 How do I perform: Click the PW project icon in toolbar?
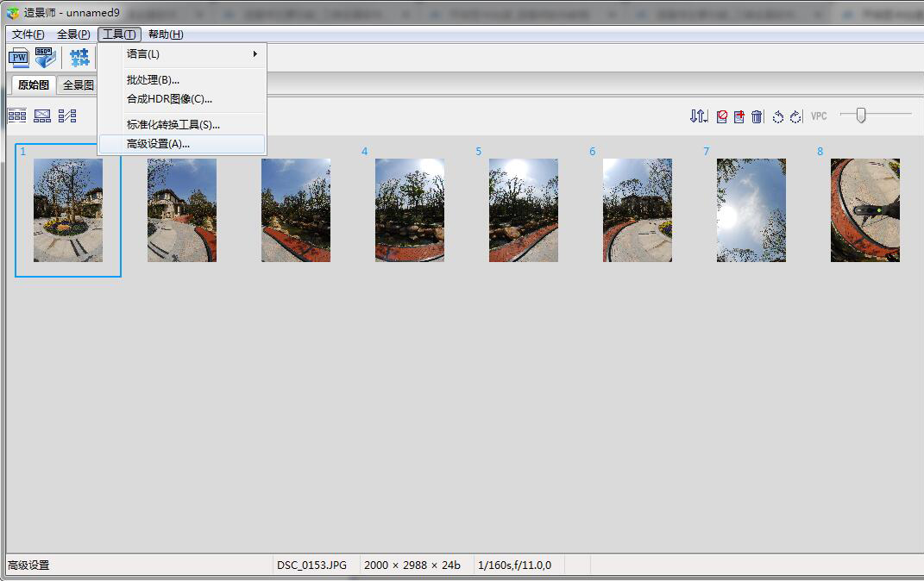tap(18, 58)
